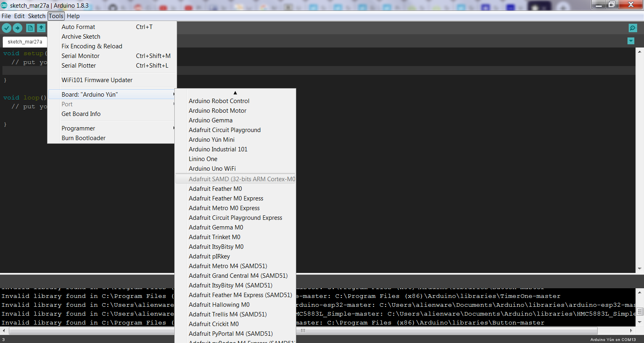The image size is (644, 343).
Task: Pick Adafruit ItsyBitsy M4 (SAMD51)
Action: [x=235, y=285]
